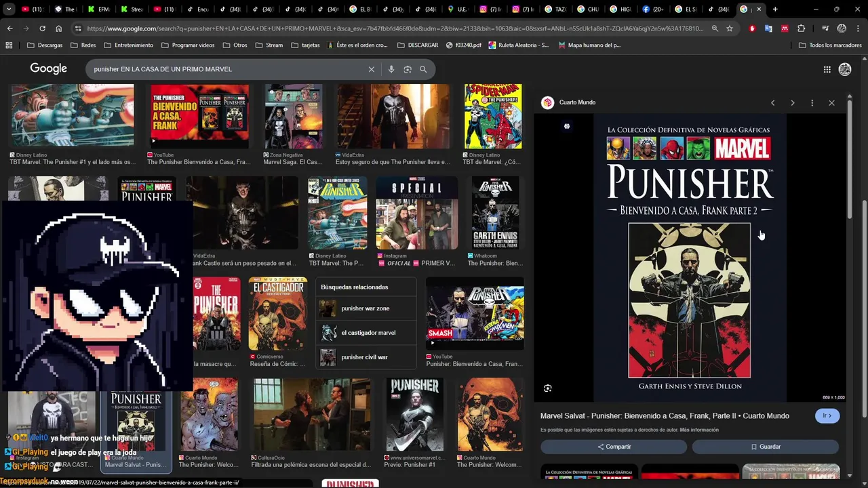Bookmark this page with the star icon

[730, 28]
